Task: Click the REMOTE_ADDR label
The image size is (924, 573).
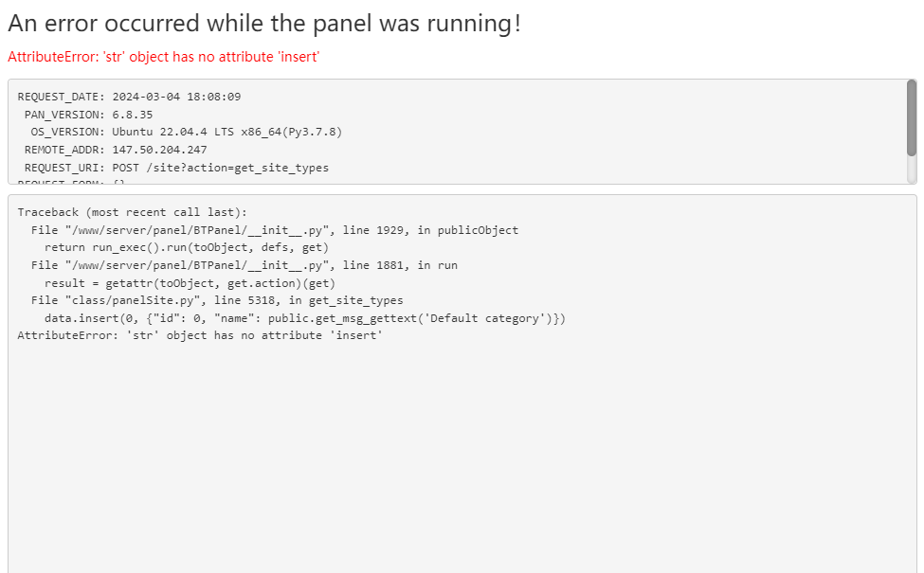Action: 63,150
